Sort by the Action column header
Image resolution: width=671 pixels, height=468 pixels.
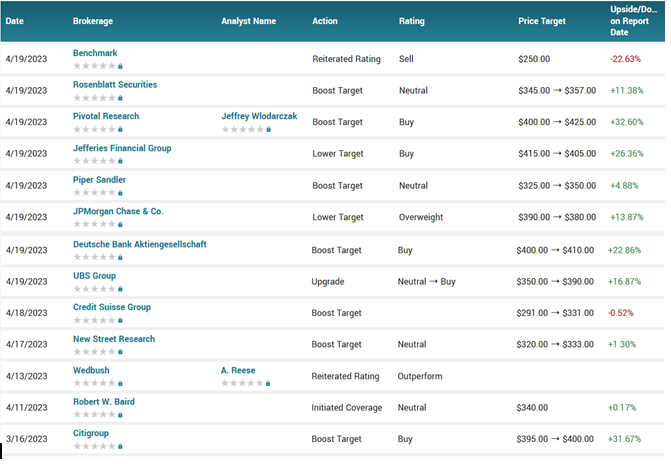click(325, 21)
